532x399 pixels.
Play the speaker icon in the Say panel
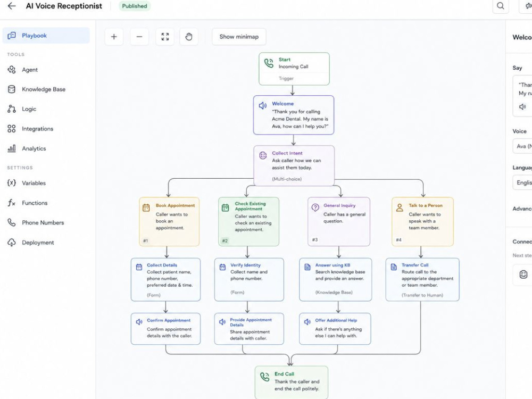coord(522,107)
